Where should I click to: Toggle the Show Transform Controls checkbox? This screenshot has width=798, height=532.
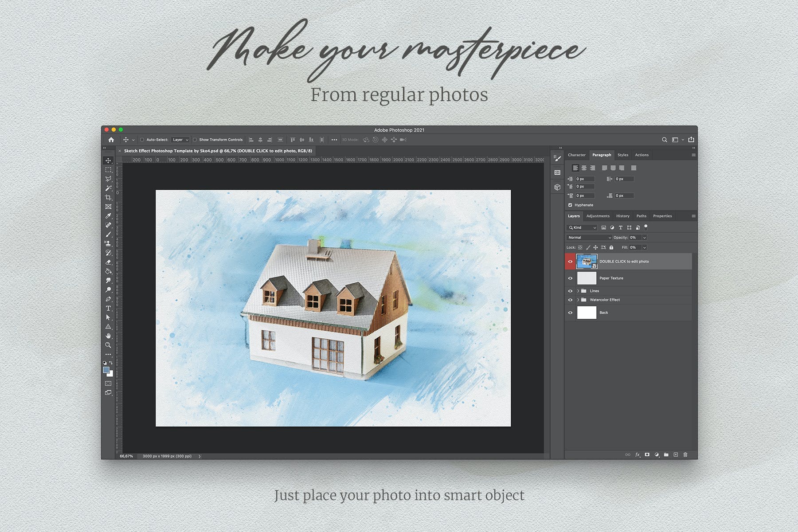tap(195, 140)
